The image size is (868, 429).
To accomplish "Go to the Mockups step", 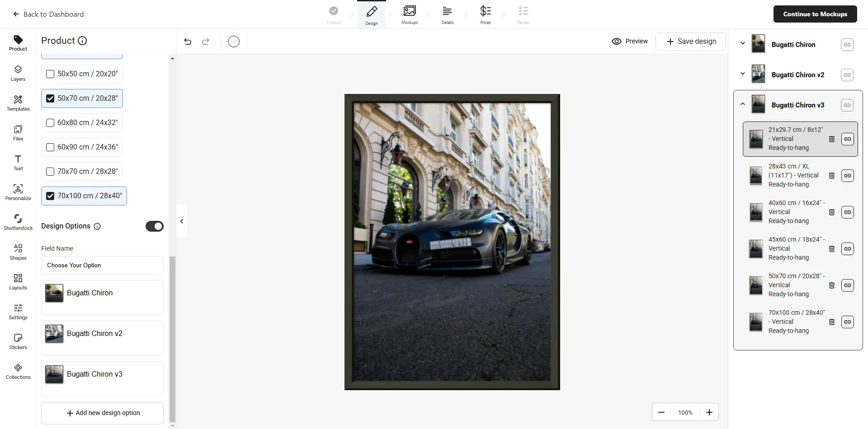I will [410, 14].
